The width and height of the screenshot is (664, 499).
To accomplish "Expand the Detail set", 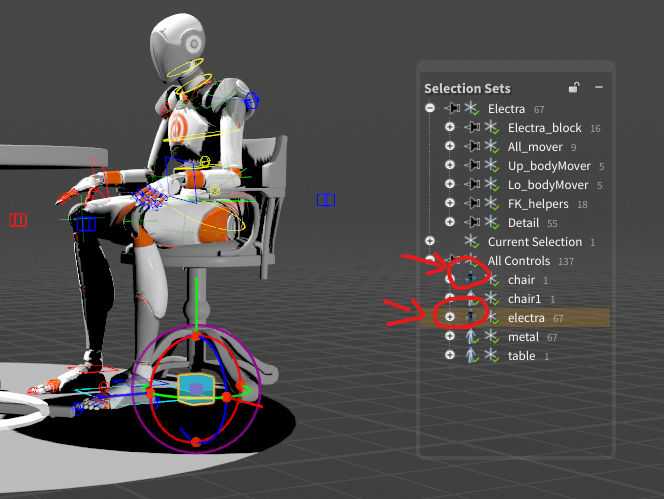I will point(450,222).
